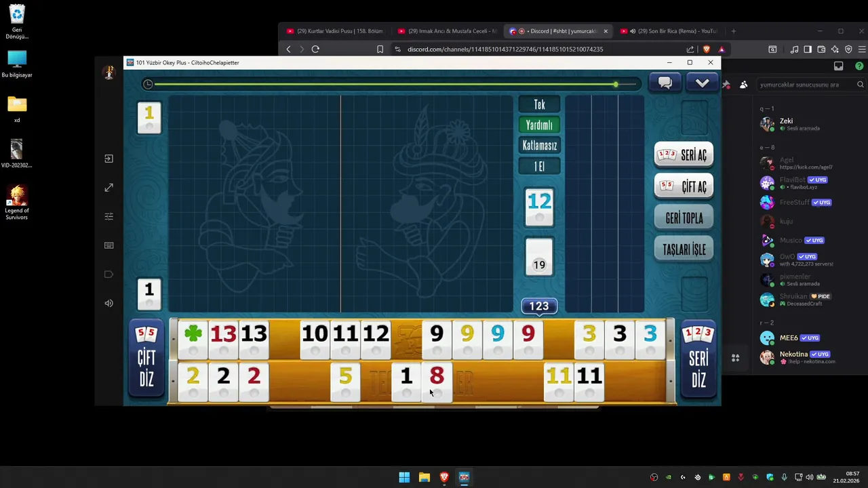Click the share icon in address bar

(x=690, y=49)
